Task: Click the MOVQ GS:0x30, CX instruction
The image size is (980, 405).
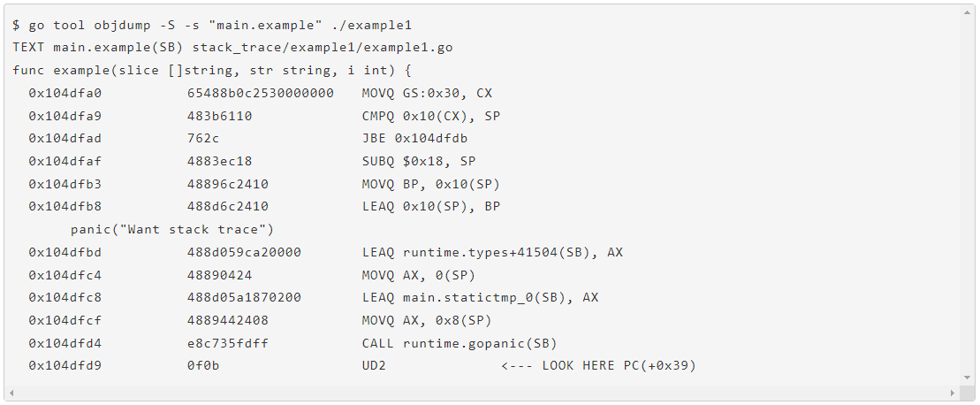Action: (x=427, y=93)
